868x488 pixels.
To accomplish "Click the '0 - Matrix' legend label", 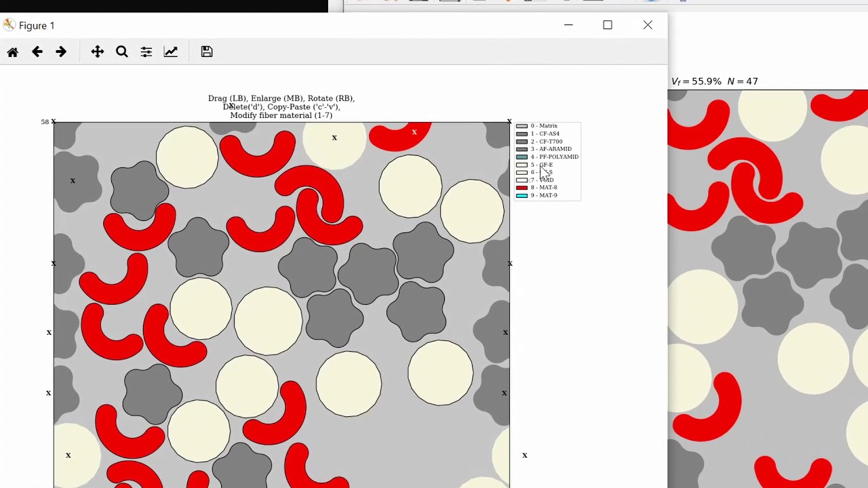I will [544, 126].
